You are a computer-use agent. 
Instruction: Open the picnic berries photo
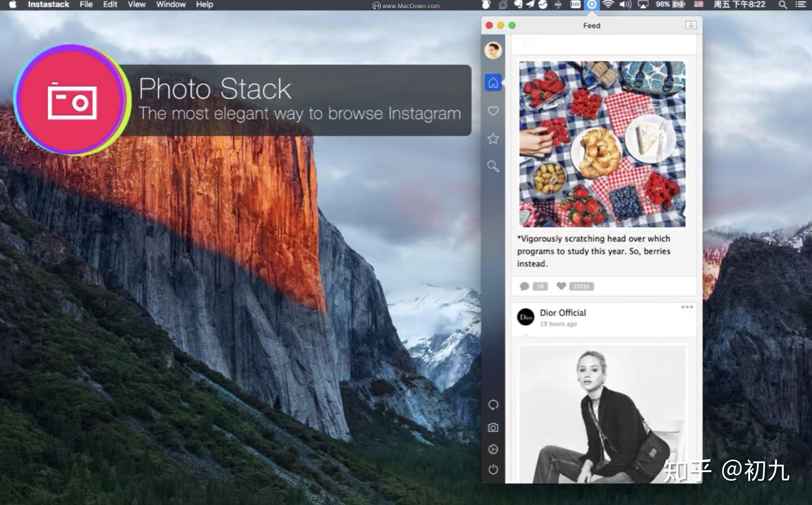602,144
